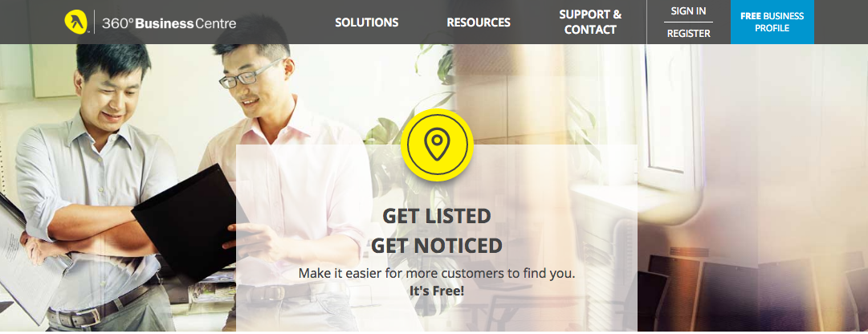Screen dimensions: 868x334
Task: Open the SOLUTIONS menu
Action: point(366,22)
